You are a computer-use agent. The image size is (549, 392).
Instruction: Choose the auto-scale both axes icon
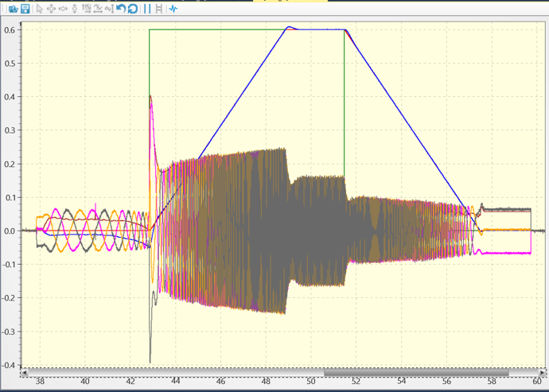point(86,9)
